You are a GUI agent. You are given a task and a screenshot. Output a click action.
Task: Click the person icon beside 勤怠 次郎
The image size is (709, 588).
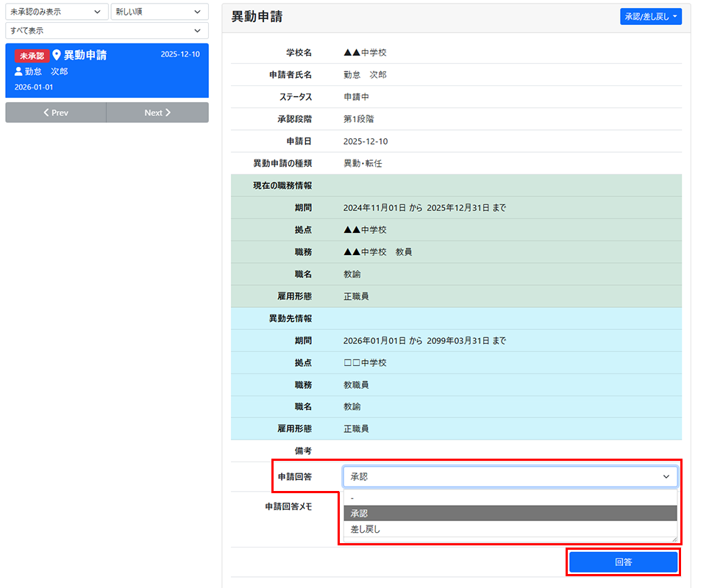pyautogui.click(x=19, y=71)
